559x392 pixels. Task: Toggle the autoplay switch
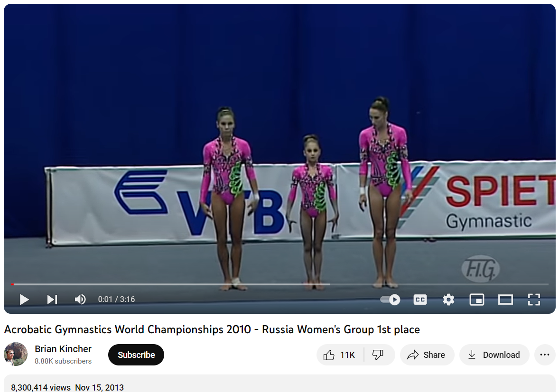[390, 300]
